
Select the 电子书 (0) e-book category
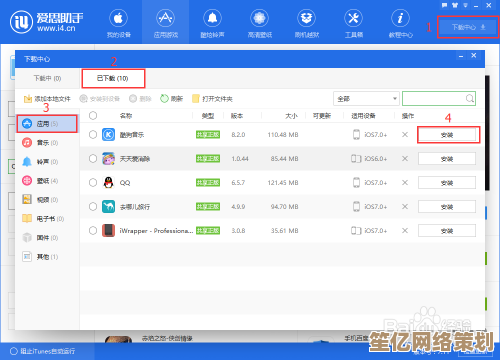[x=47, y=219]
